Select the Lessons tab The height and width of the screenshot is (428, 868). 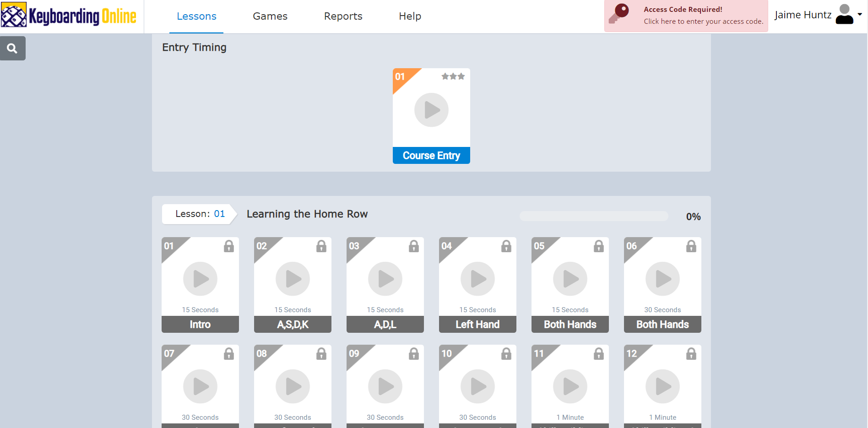pyautogui.click(x=196, y=16)
